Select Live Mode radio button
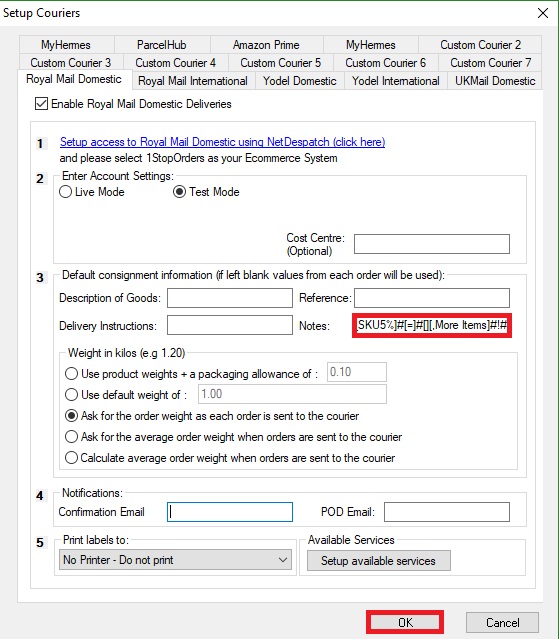Screen dimensions: 559x639 pos(66,192)
